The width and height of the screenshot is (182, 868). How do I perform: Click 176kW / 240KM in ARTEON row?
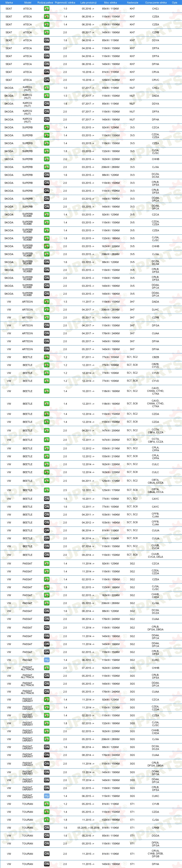[111, 333]
